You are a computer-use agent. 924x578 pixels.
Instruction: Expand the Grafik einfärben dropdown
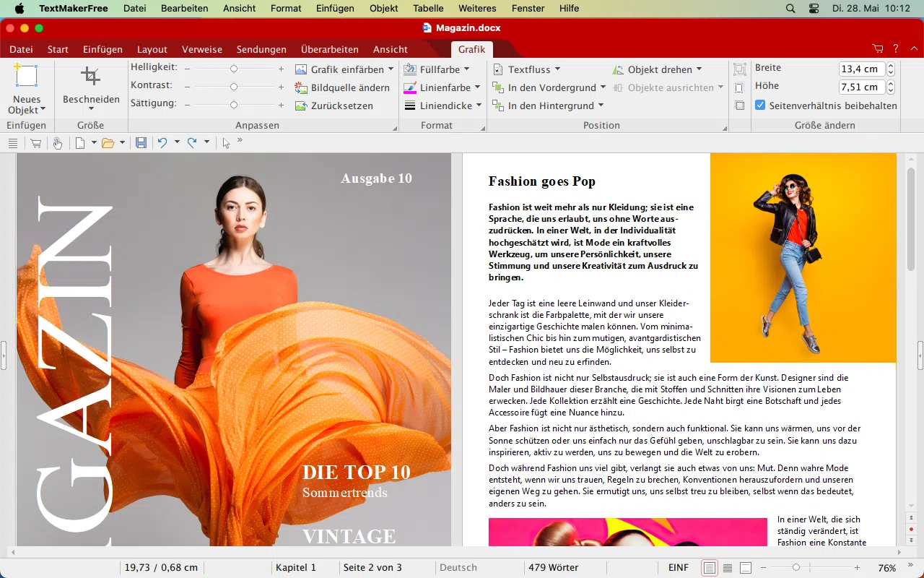(391, 69)
